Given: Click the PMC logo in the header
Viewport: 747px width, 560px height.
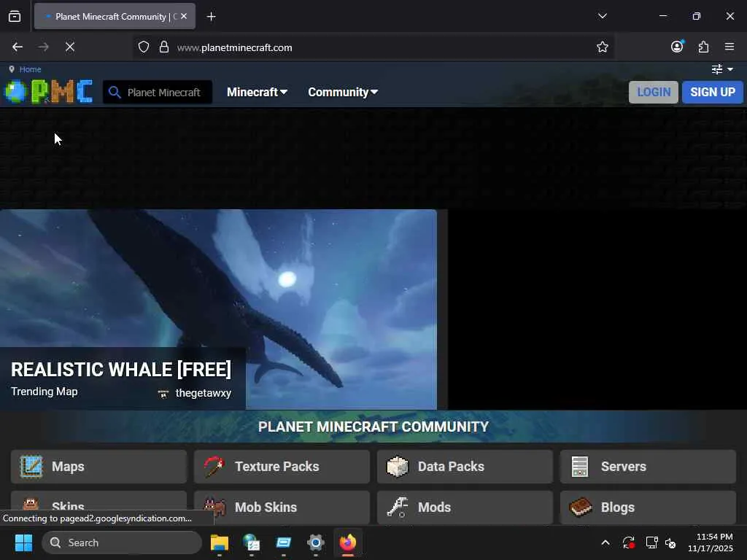Looking at the screenshot, I should coord(48,91).
